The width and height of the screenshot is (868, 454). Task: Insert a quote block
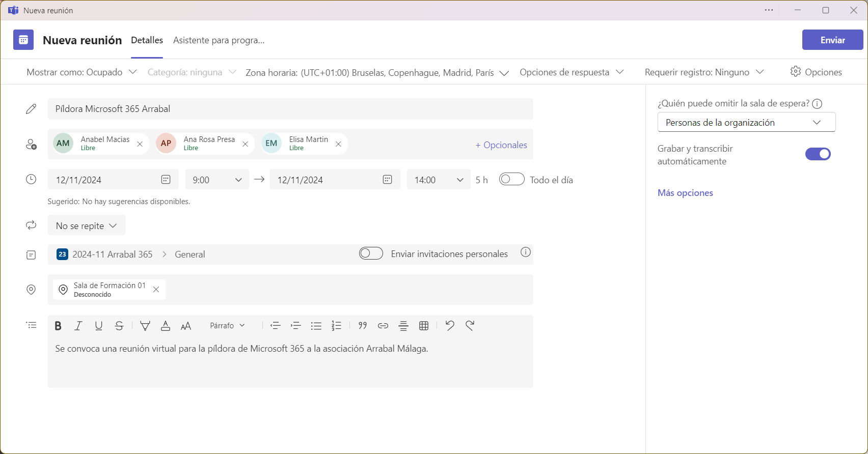point(363,326)
